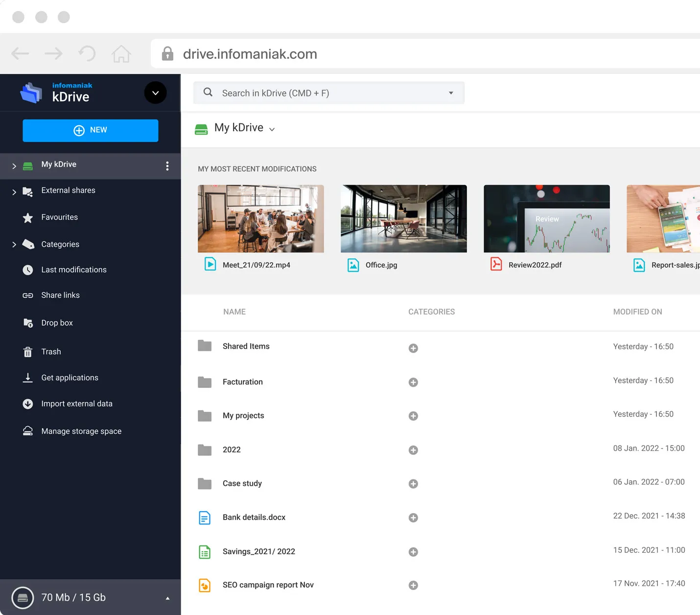This screenshot has height=615, width=700.
Task: Click the kDrive logo icon
Action: (x=31, y=93)
